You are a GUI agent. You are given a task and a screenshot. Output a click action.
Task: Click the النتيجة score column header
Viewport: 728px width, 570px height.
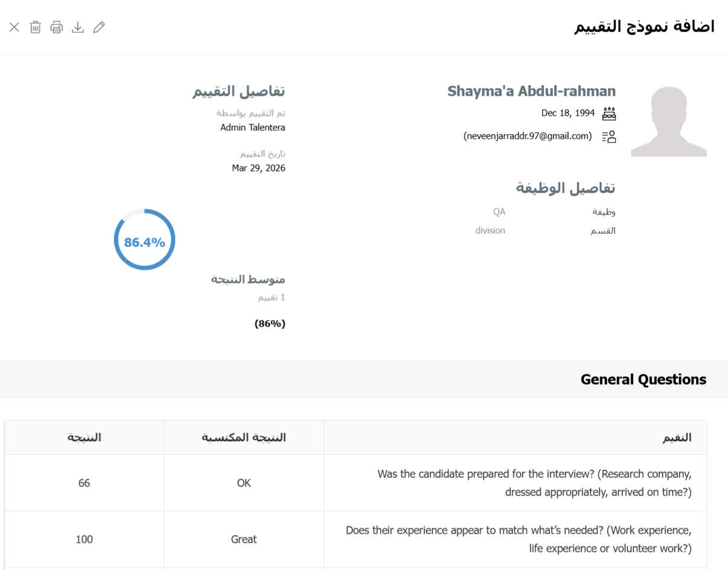(x=84, y=437)
